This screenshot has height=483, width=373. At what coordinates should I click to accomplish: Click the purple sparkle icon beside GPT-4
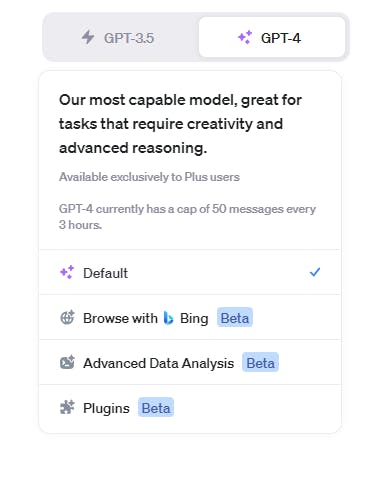coord(245,37)
